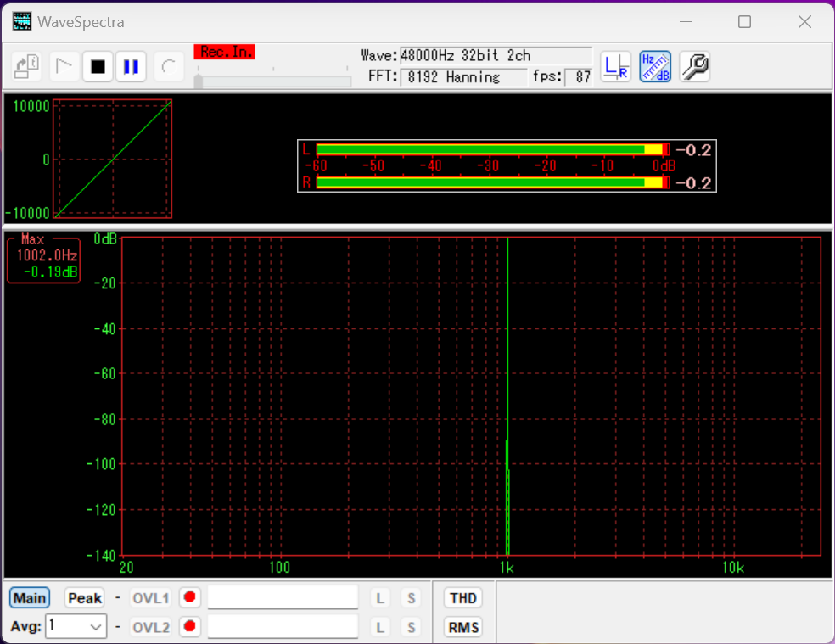Image resolution: width=835 pixels, height=644 pixels.
Task: Click the red record dot beside OVL2
Action: tap(189, 627)
